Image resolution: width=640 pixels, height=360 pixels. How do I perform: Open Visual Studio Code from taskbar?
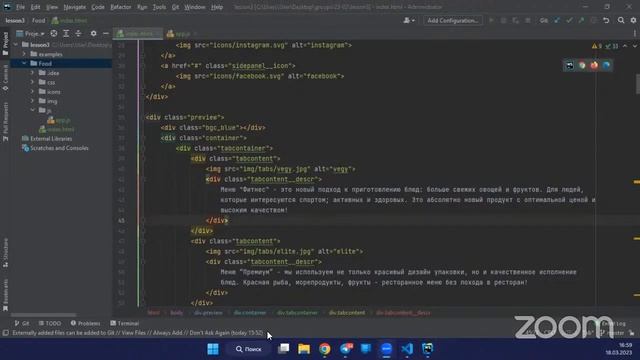click(x=407, y=349)
